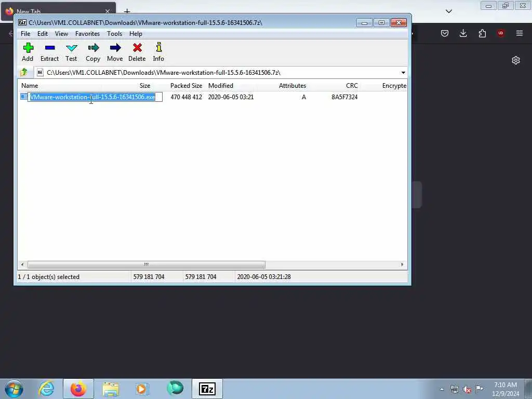Go up one folder level icon
Viewport: 532px width, 399px height.
pos(24,72)
